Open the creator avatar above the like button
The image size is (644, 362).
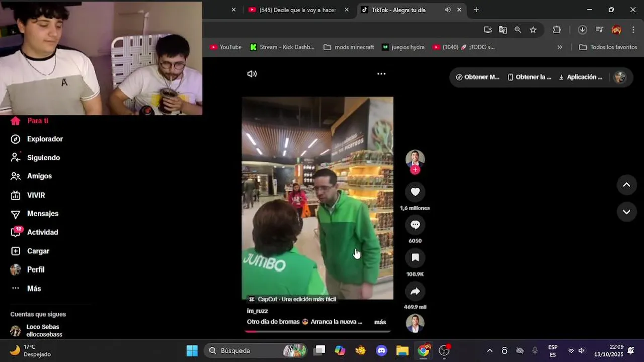pos(415,159)
